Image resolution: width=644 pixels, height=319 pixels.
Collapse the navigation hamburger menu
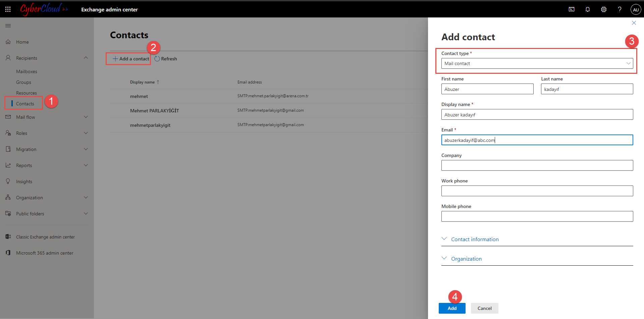tap(8, 26)
